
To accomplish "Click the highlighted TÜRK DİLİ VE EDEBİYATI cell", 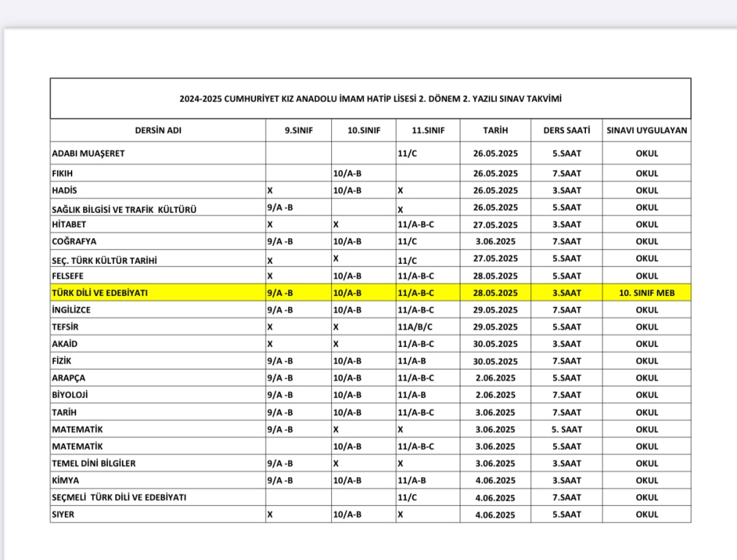I will (100, 292).
